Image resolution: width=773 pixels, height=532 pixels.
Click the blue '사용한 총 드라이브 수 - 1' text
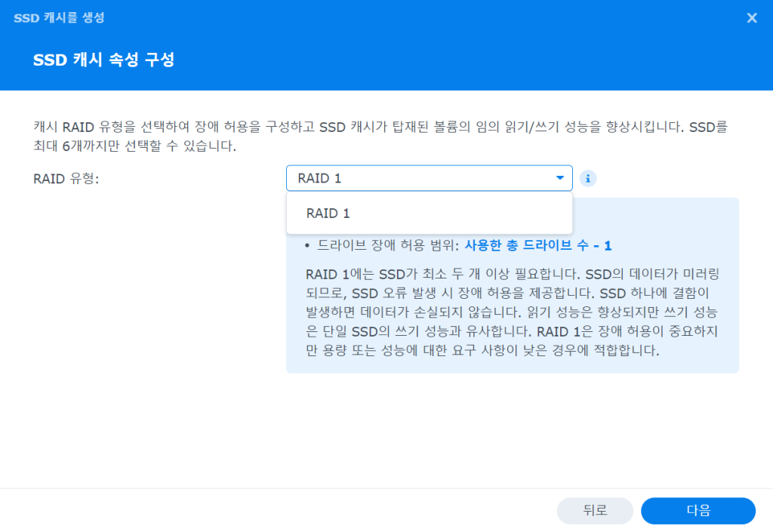(537, 246)
